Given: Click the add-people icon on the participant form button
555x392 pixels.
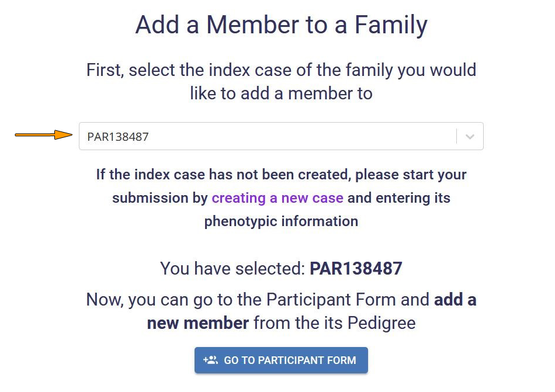Looking at the screenshot, I should [210, 360].
